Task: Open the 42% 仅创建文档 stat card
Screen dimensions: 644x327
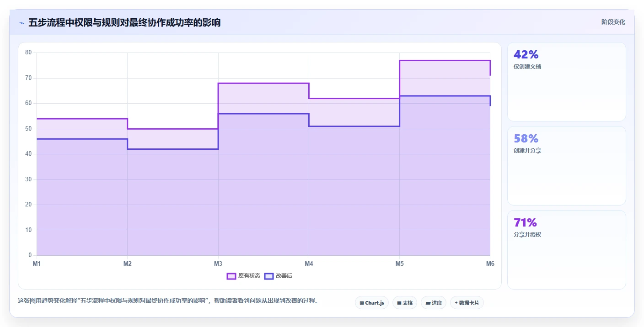Action: tap(566, 82)
